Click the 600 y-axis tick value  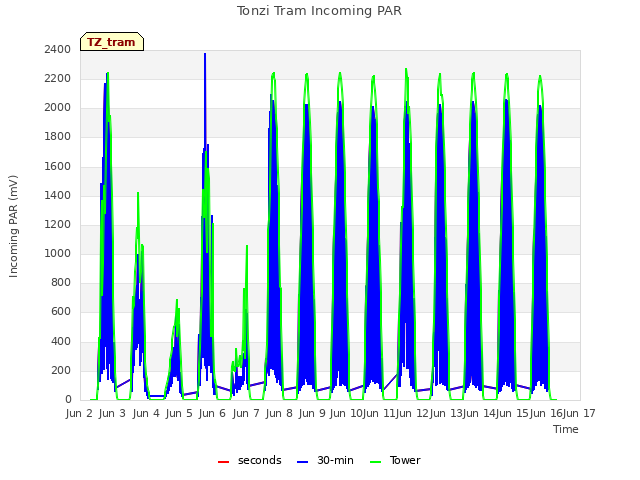[61, 312]
